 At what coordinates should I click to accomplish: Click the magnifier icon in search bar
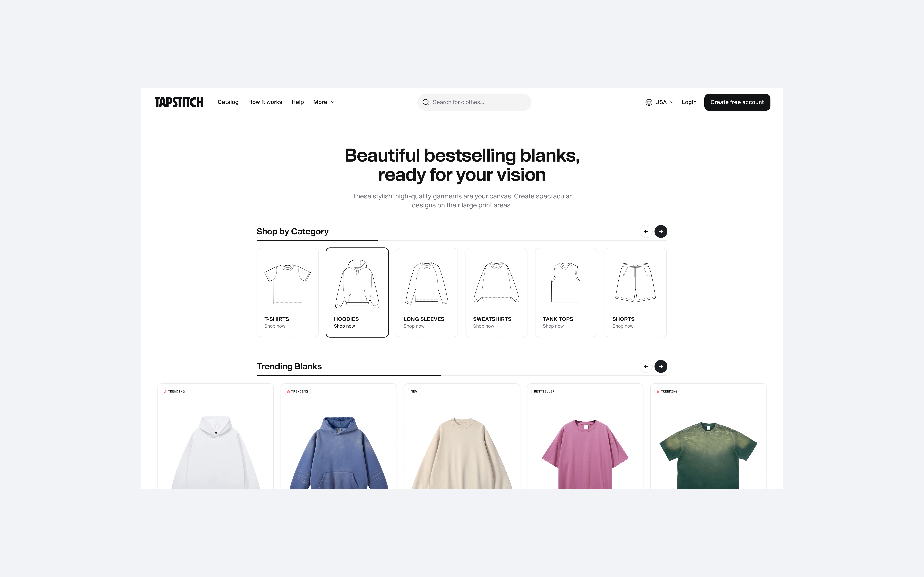coord(426,102)
